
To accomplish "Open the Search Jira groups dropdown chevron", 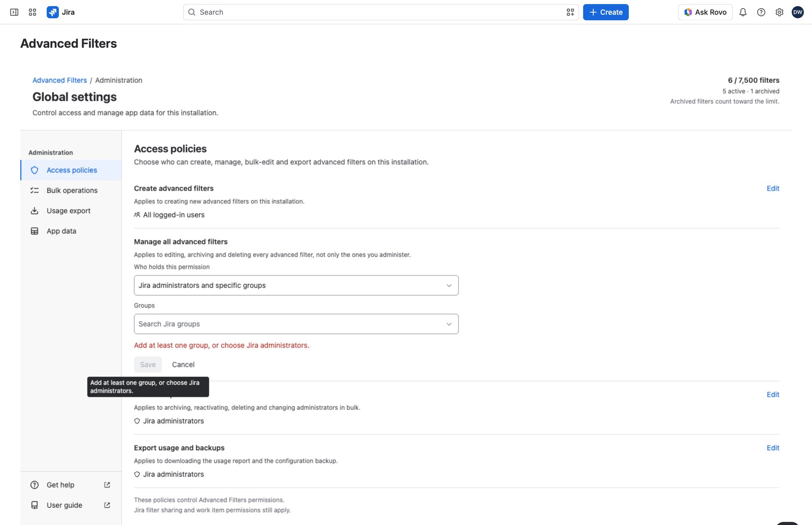I will tap(449, 324).
